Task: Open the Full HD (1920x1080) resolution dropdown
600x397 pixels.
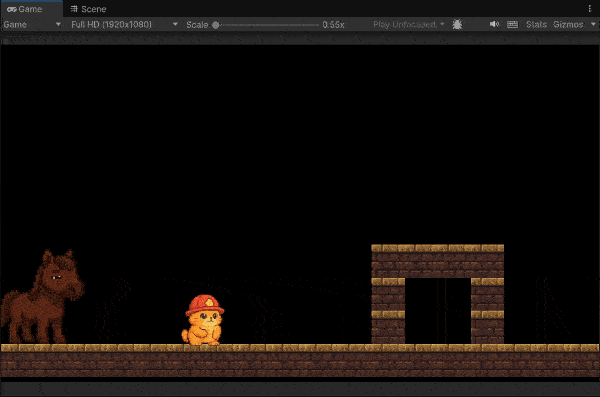Action: pos(124,25)
